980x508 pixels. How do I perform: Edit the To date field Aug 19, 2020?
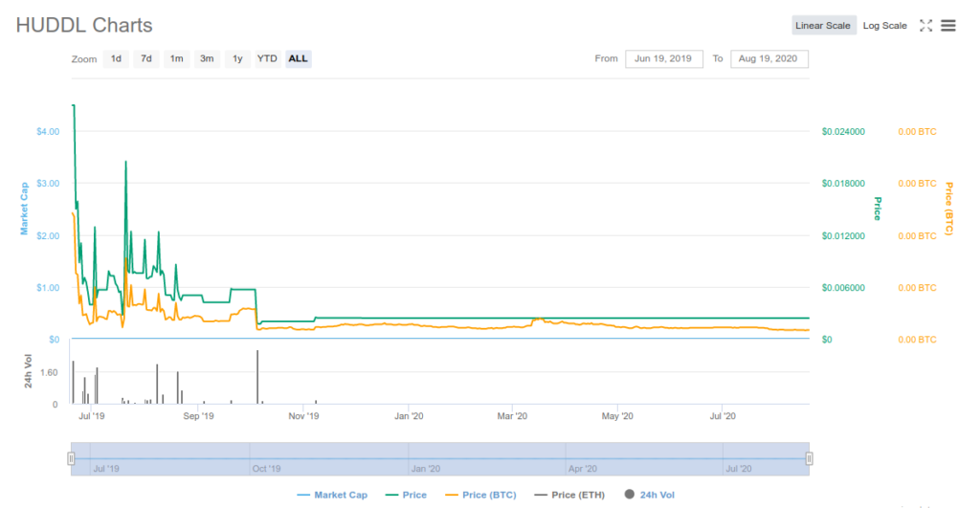(768, 58)
